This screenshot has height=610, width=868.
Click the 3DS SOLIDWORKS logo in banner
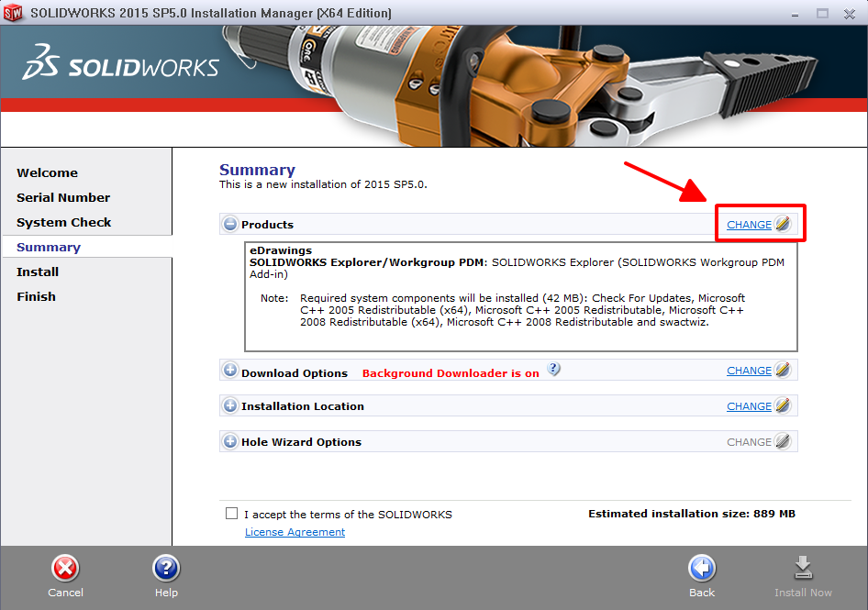(121, 62)
